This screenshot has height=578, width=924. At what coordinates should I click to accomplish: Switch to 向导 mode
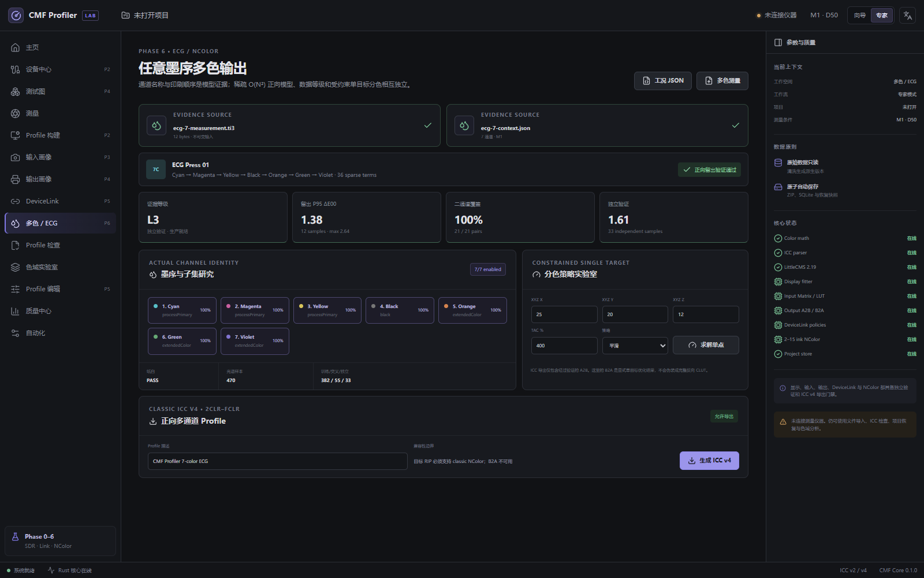pos(860,16)
